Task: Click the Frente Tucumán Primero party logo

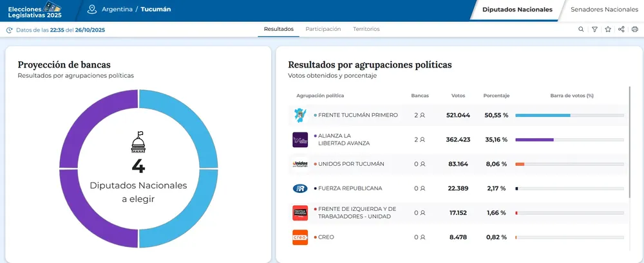Action: coord(299,115)
